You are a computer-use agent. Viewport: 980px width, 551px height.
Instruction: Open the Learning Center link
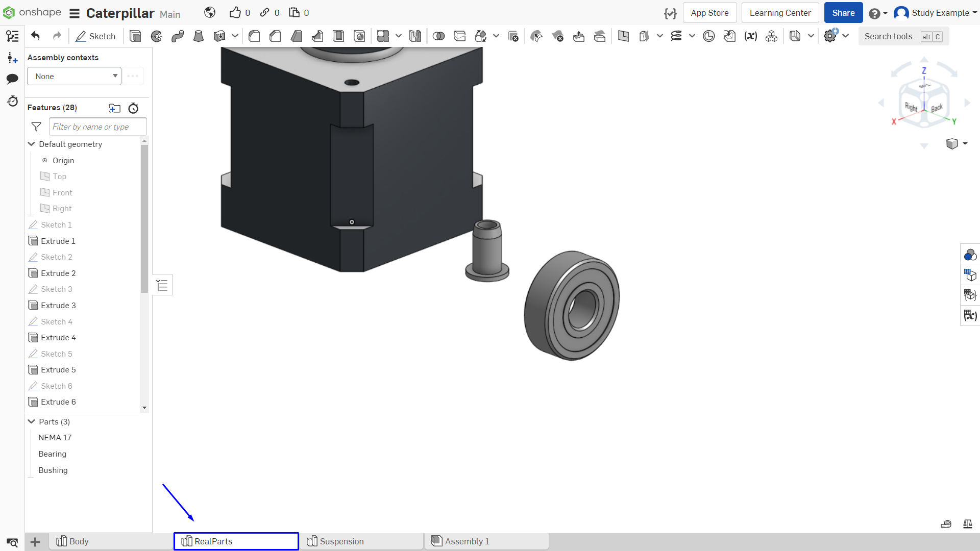coord(780,13)
